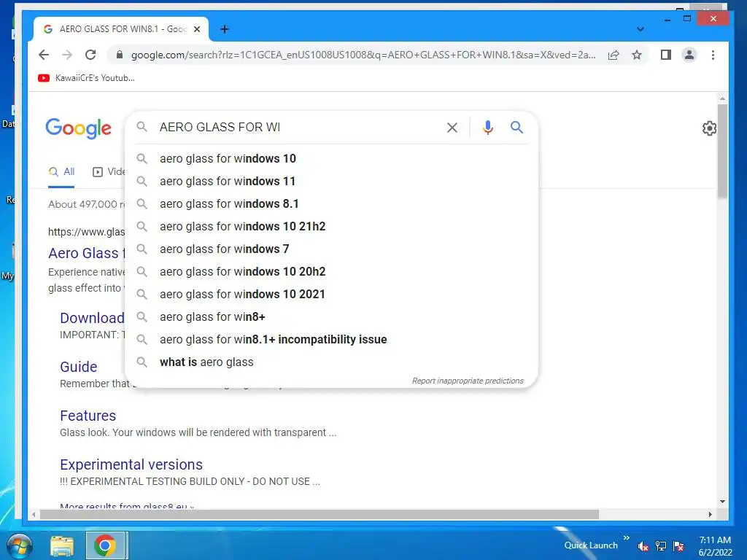
Task: Click the horizontal scrollbar left arrow
Action: 34,514
